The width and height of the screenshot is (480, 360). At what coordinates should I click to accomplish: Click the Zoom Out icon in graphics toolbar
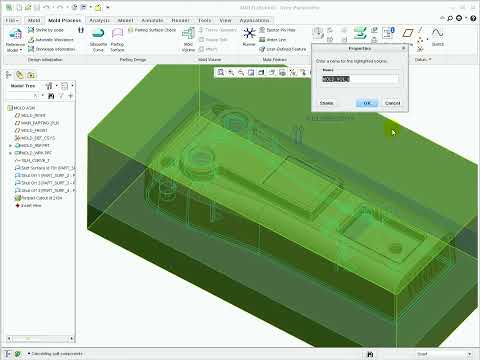tap(241, 72)
